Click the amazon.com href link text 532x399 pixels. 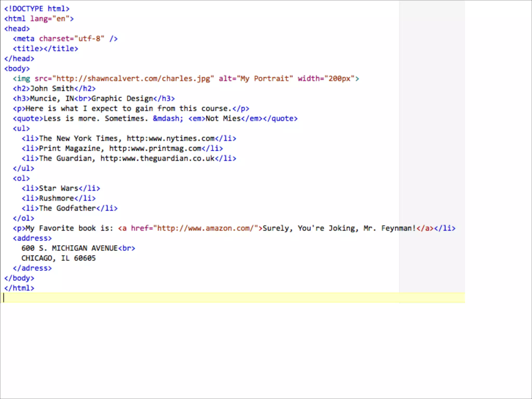coord(205,228)
